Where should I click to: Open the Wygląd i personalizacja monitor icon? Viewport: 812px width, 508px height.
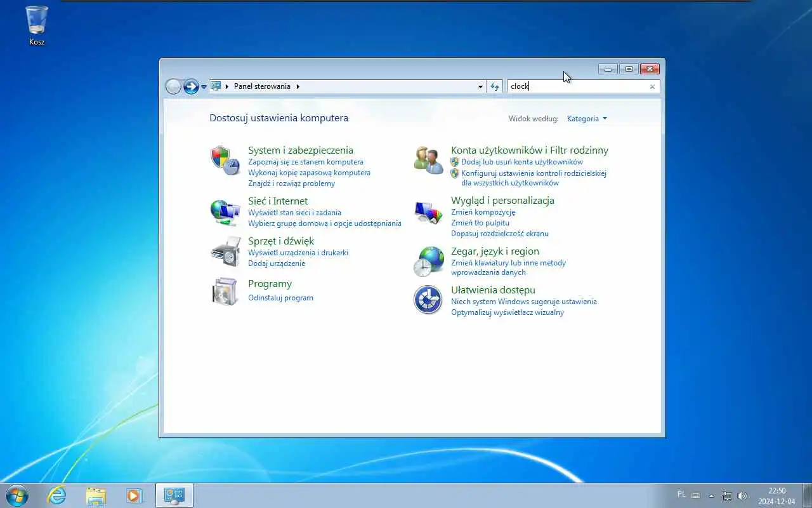click(428, 212)
